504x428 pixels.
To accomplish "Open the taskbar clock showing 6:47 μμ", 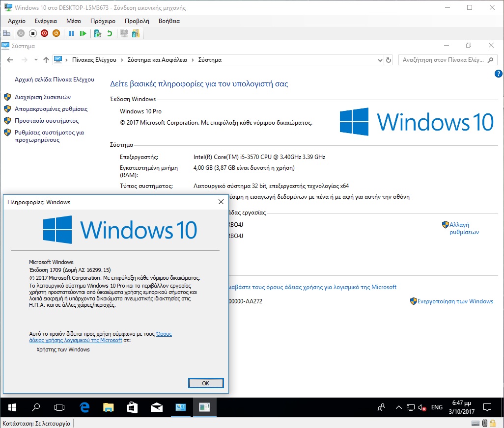I will coord(462,407).
